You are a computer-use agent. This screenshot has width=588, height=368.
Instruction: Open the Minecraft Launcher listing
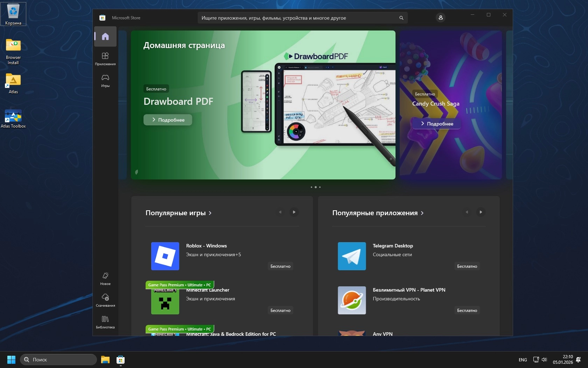208,290
